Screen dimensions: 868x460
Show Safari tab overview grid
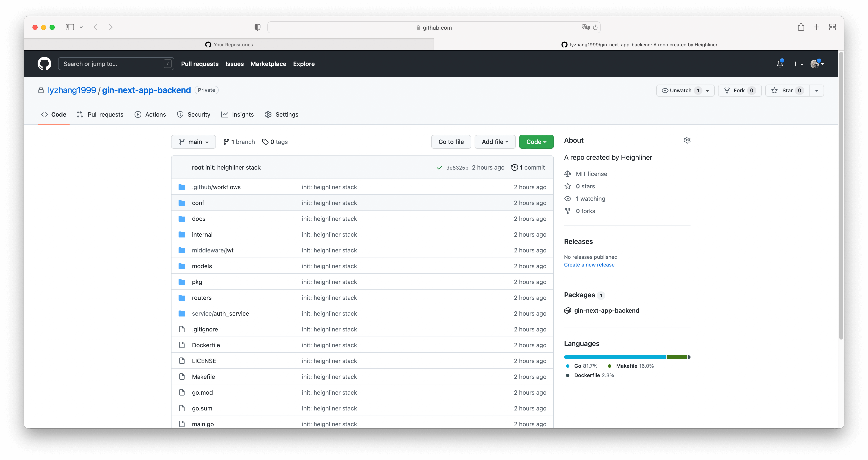click(x=832, y=27)
